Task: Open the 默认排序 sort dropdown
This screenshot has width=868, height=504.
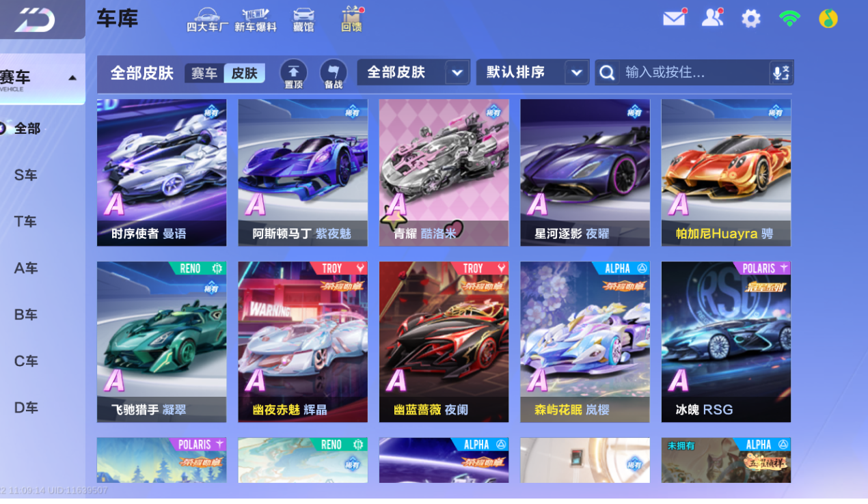Action: [532, 72]
